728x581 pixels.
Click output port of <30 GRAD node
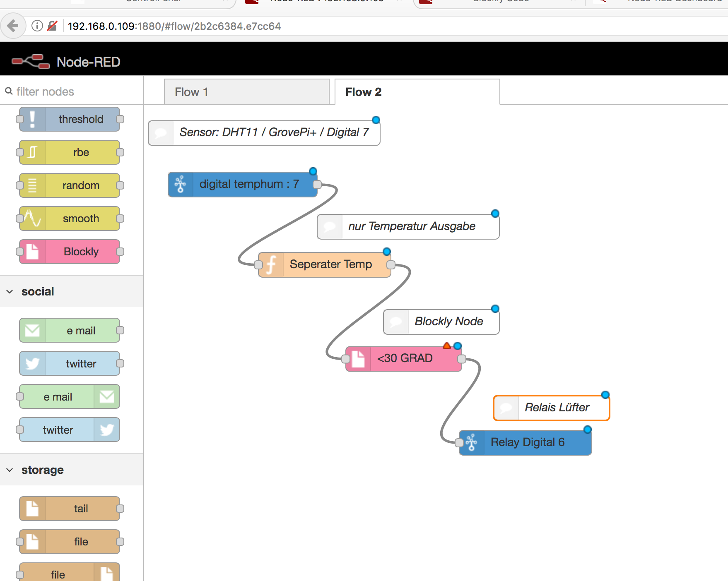[462, 359]
